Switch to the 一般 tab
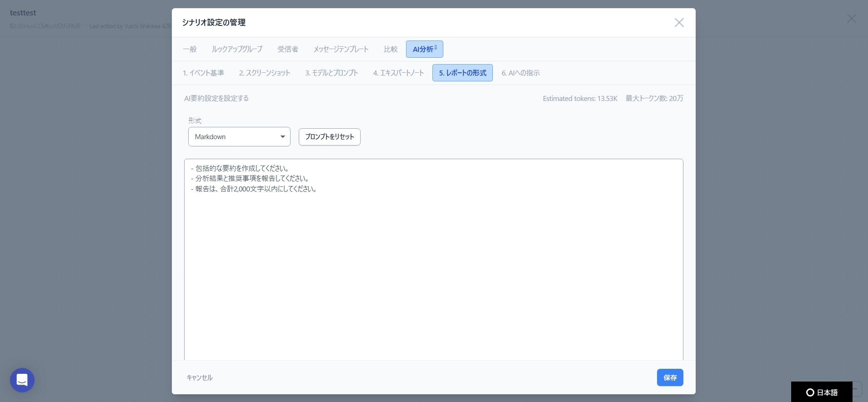 click(x=190, y=49)
